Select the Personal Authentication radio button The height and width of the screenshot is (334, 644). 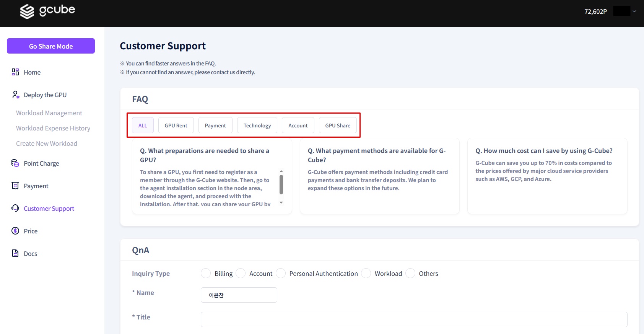pos(281,273)
